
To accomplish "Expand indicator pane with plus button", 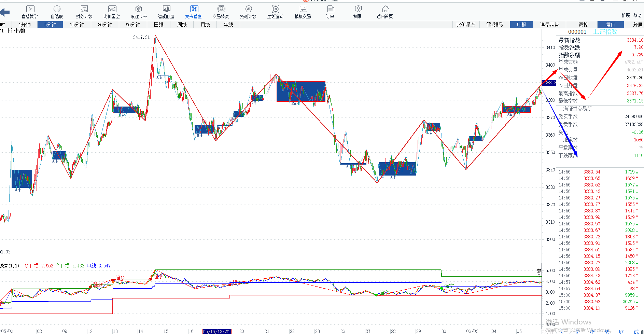I will 539,266.
